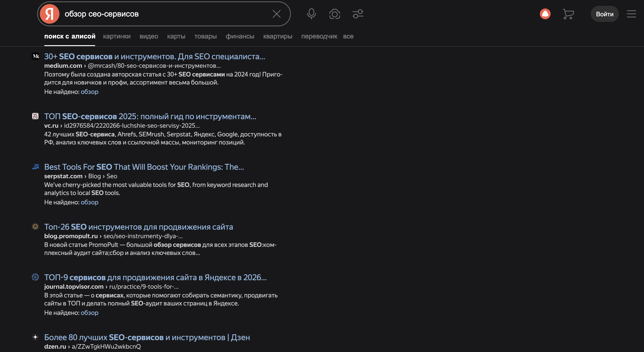Open the карты tab

(x=176, y=36)
